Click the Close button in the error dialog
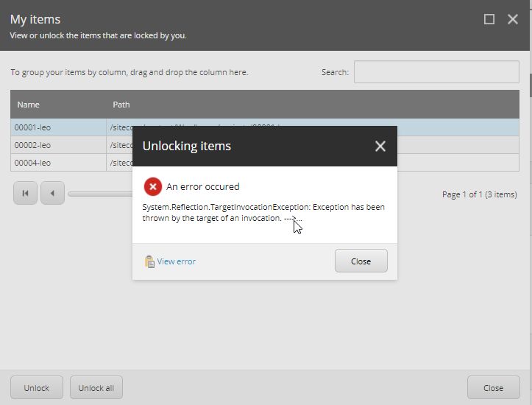 [x=361, y=261]
